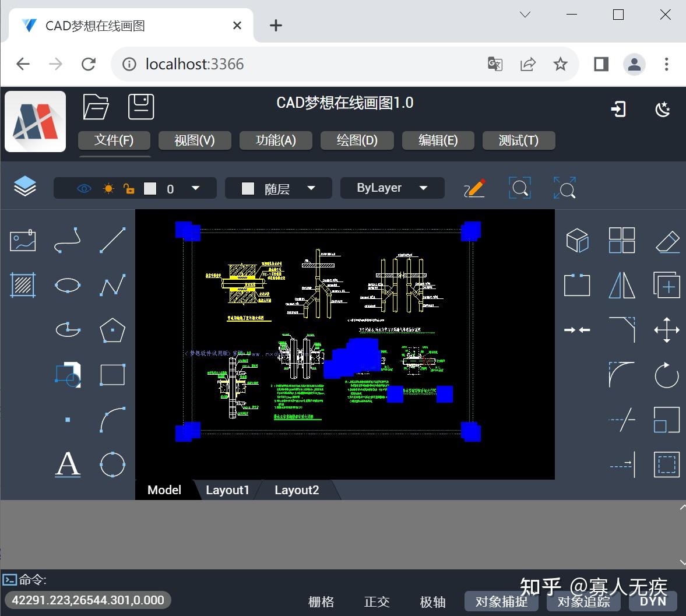Click the layer color swatch
This screenshot has height=616, width=686.
point(152,188)
